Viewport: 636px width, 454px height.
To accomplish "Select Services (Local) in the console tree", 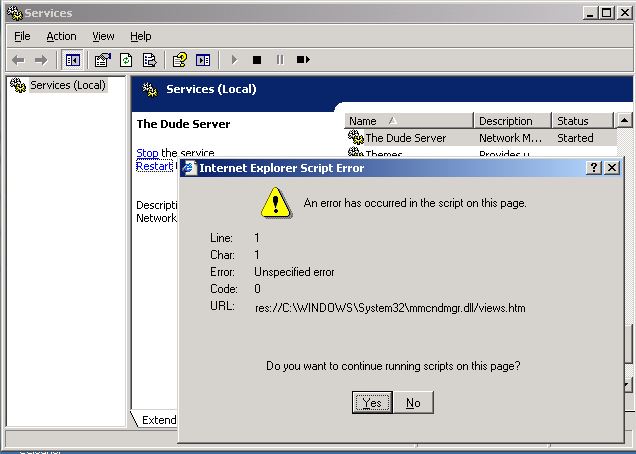I will coord(68,85).
